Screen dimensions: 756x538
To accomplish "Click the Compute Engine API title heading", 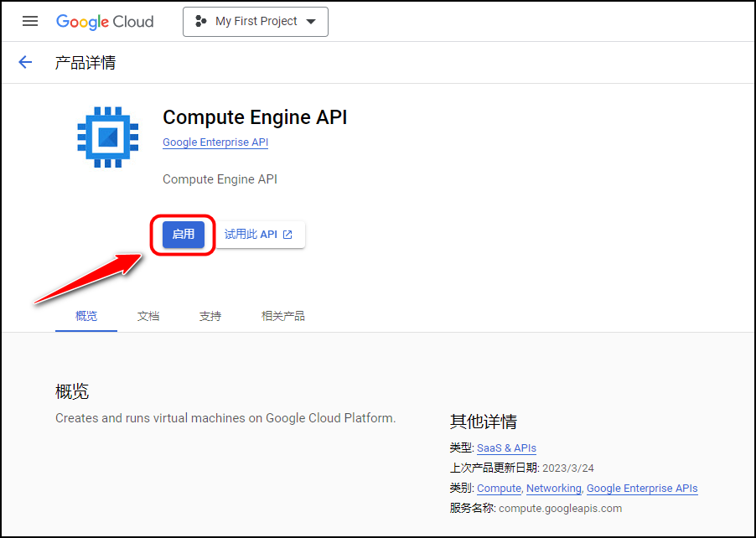I will (255, 117).
